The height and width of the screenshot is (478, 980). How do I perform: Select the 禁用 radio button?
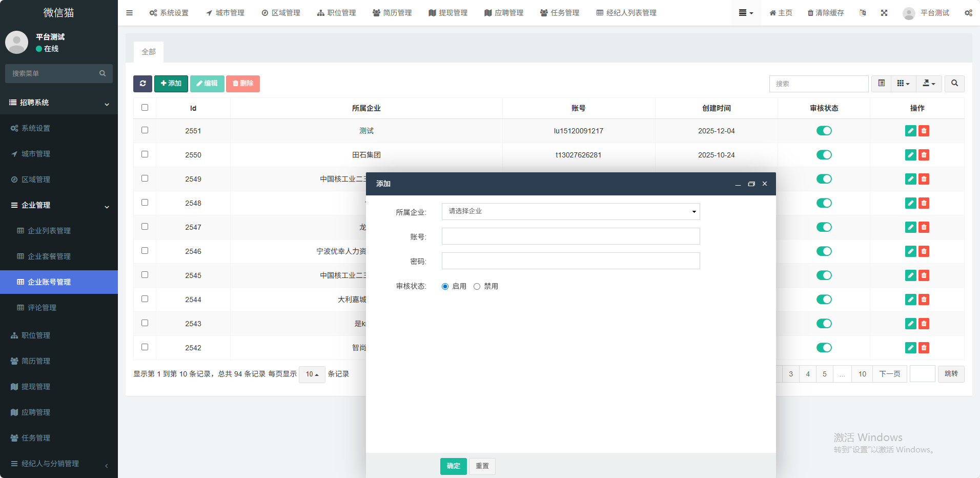[x=477, y=287]
